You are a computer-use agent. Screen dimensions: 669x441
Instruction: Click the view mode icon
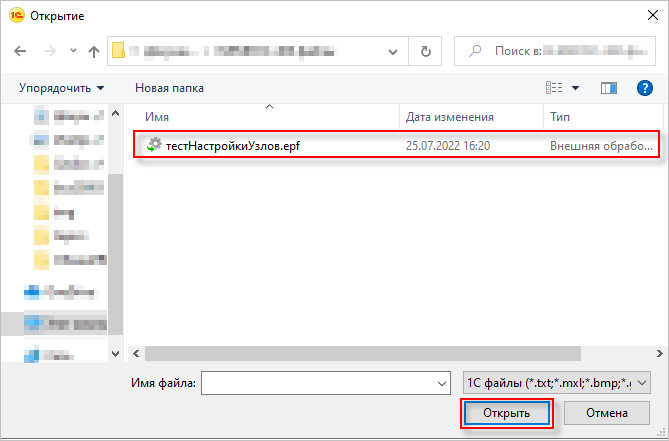555,88
